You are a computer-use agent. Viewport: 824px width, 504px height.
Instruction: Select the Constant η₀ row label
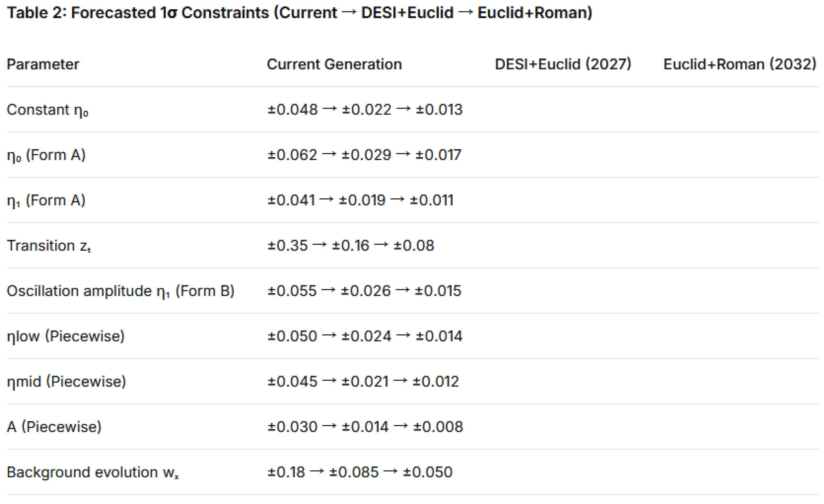point(47,110)
